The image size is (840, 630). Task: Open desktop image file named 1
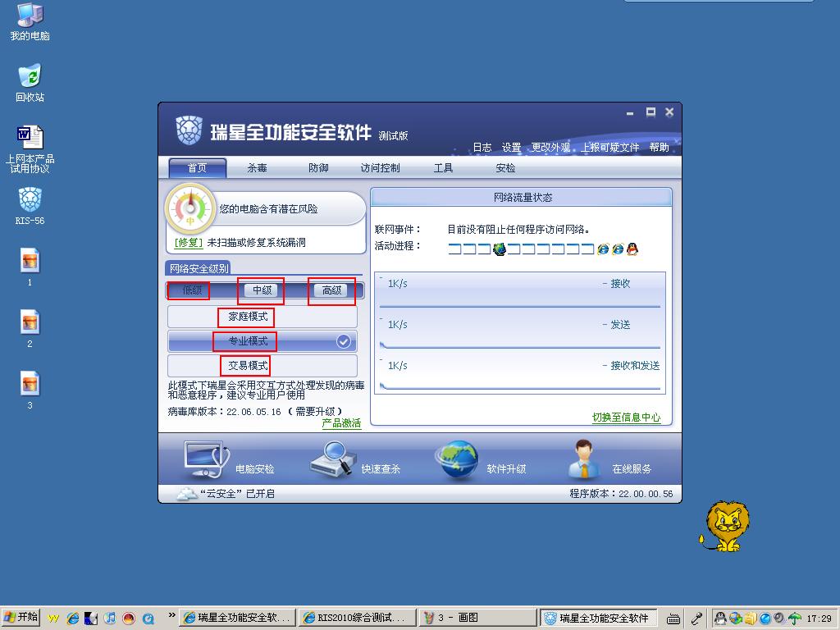[x=30, y=267]
